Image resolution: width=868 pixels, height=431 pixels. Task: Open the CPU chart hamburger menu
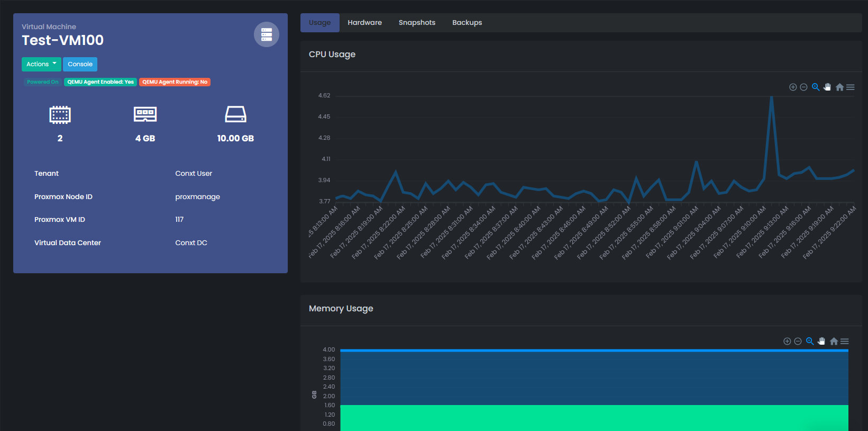click(851, 87)
